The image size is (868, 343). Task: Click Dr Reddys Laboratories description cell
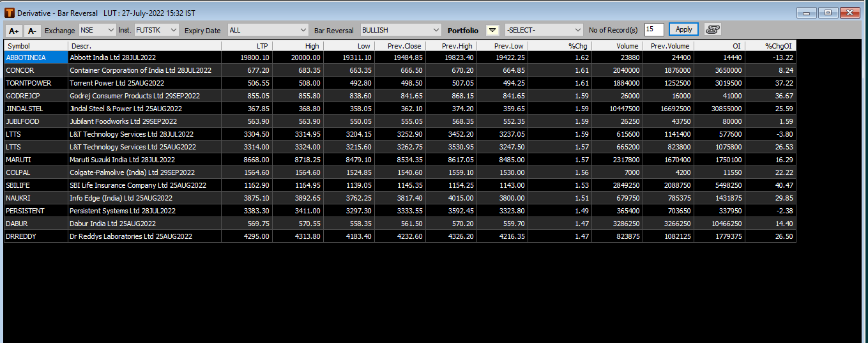(144, 236)
